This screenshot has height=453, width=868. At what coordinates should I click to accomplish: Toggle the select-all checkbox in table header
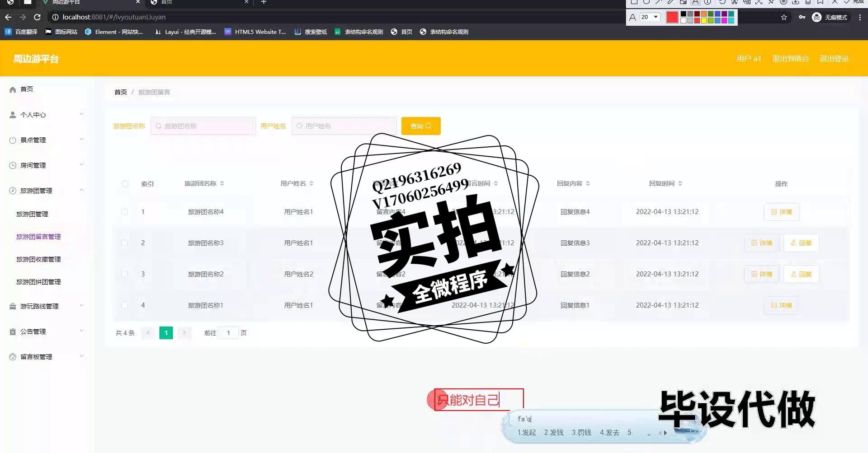125,184
